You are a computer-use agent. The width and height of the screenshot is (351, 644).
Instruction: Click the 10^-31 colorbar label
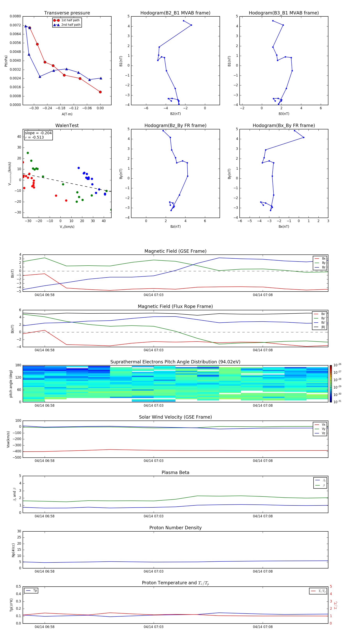tap(337, 402)
